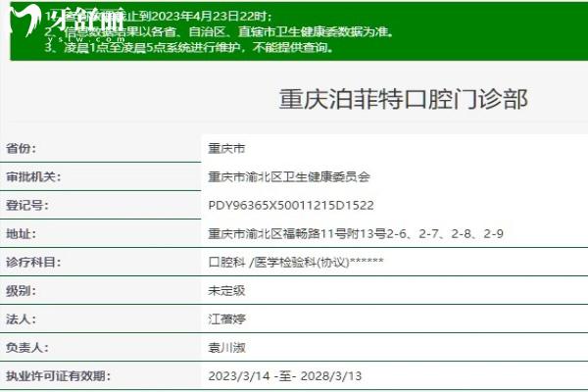Click notice line mentioning 2023年4月23日22时

pos(158,16)
